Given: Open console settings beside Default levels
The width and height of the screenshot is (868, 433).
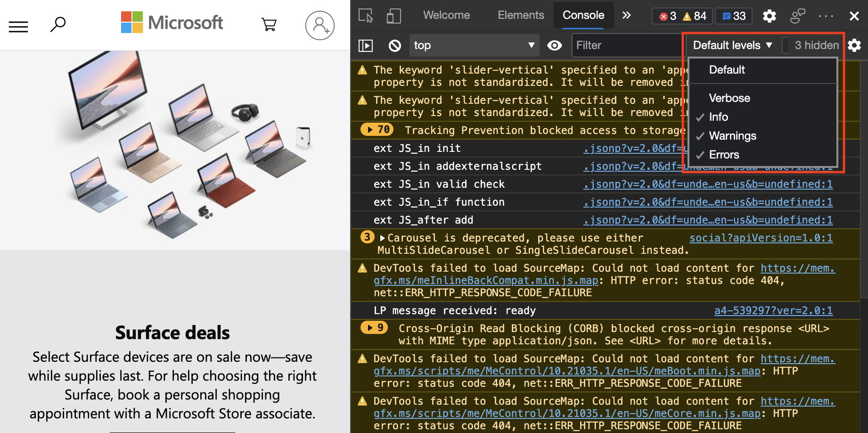Looking at the screenshot, I should [x=855, y=45].
